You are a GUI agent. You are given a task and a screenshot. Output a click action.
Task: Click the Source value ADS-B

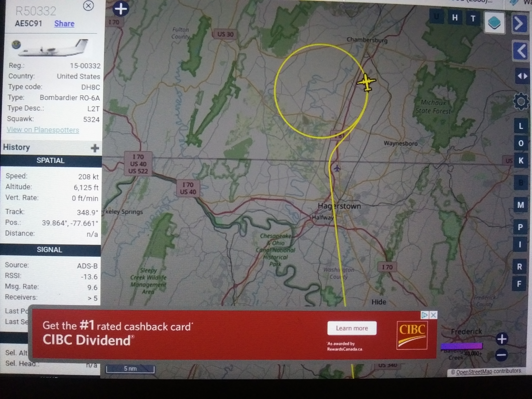coord(87,266)
